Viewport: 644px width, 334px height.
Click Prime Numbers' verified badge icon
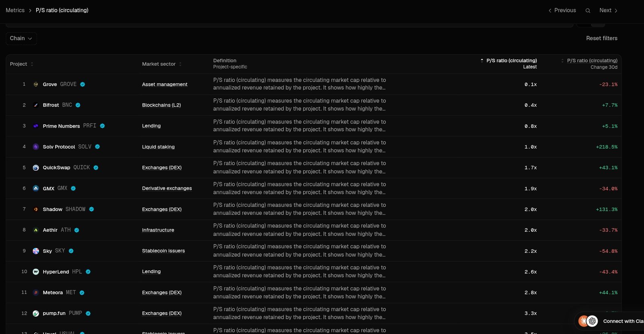[x=102, y=126]
